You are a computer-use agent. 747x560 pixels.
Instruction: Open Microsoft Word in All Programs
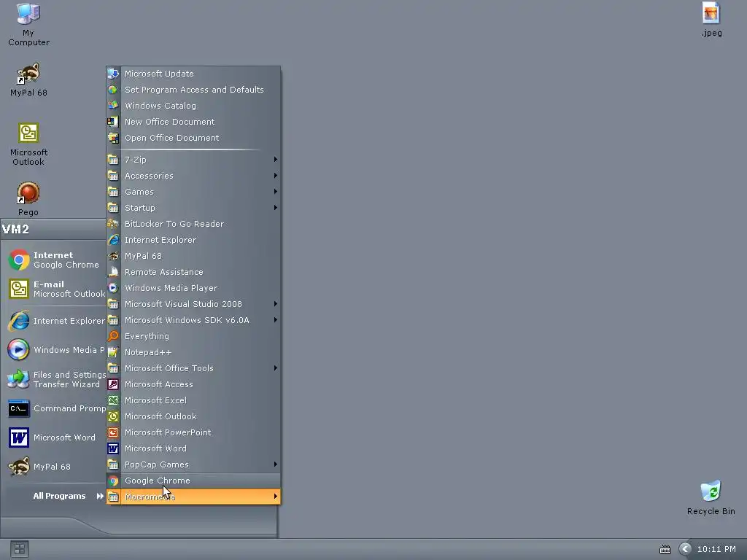click(193, 448)
